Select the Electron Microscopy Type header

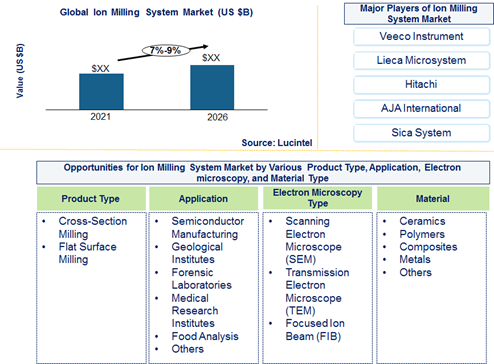click(x=317, y=198)
